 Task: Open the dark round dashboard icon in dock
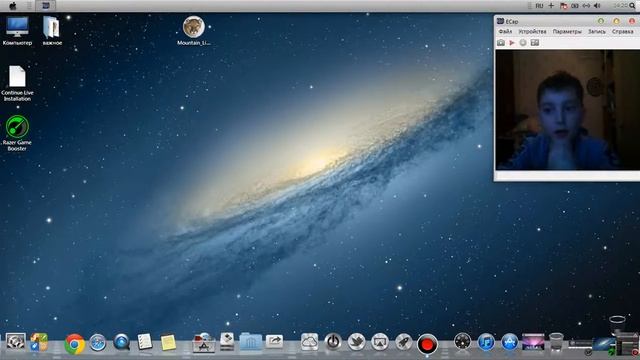[x=462, y=342]
